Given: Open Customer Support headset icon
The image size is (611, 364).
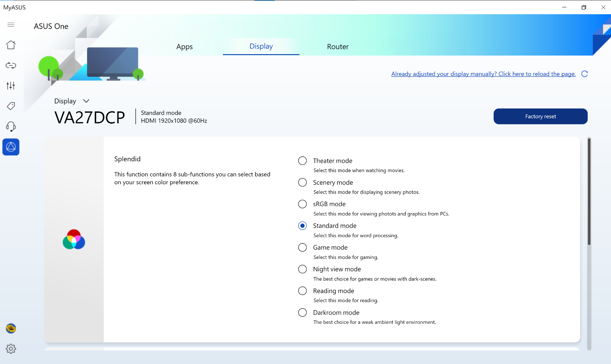Looking at the screenshot, I should [11, 126].
